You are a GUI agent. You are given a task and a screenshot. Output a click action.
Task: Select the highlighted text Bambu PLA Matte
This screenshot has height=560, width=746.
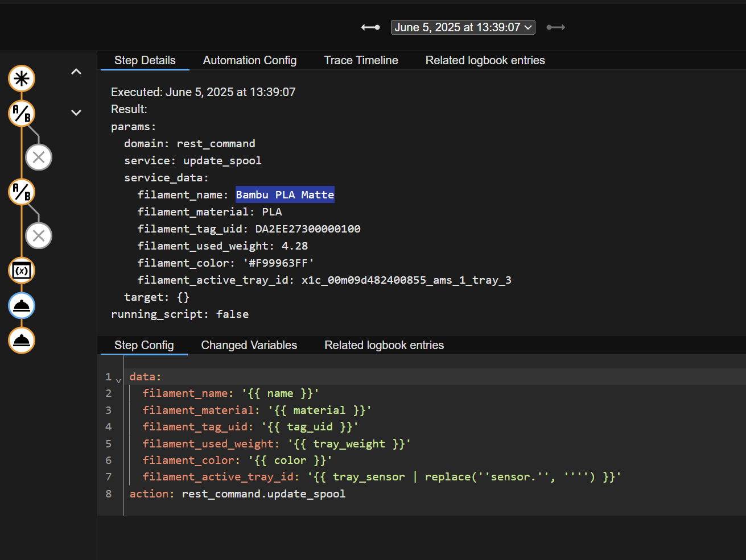pos(285,194)
